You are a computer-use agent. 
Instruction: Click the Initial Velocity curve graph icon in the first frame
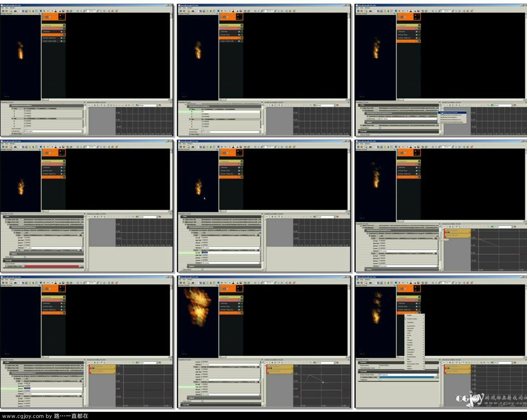pos(64,38)
